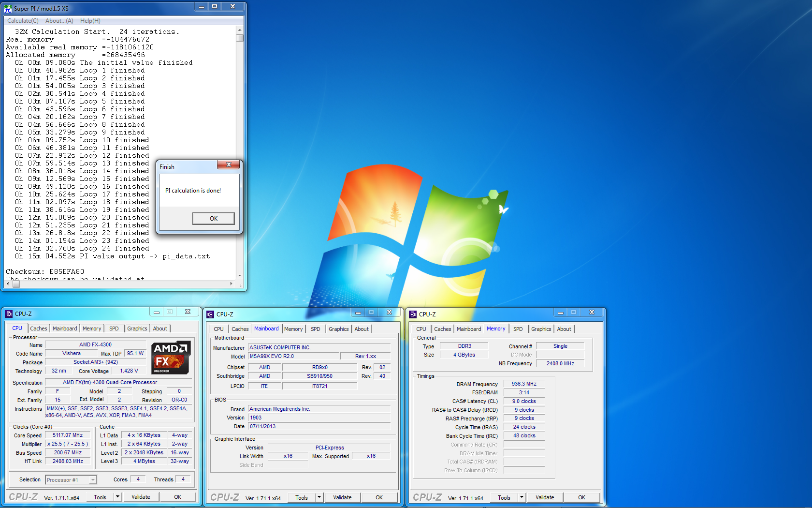
Task: Click OK button in first CPU-Z
Action: [178, 497]
